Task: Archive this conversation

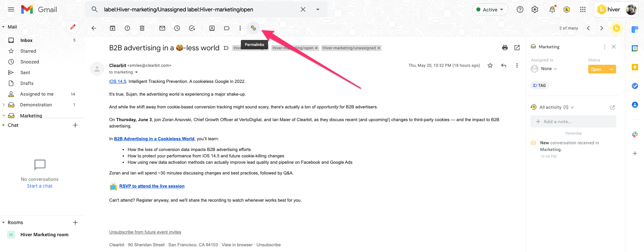Action: click(113, 28)
